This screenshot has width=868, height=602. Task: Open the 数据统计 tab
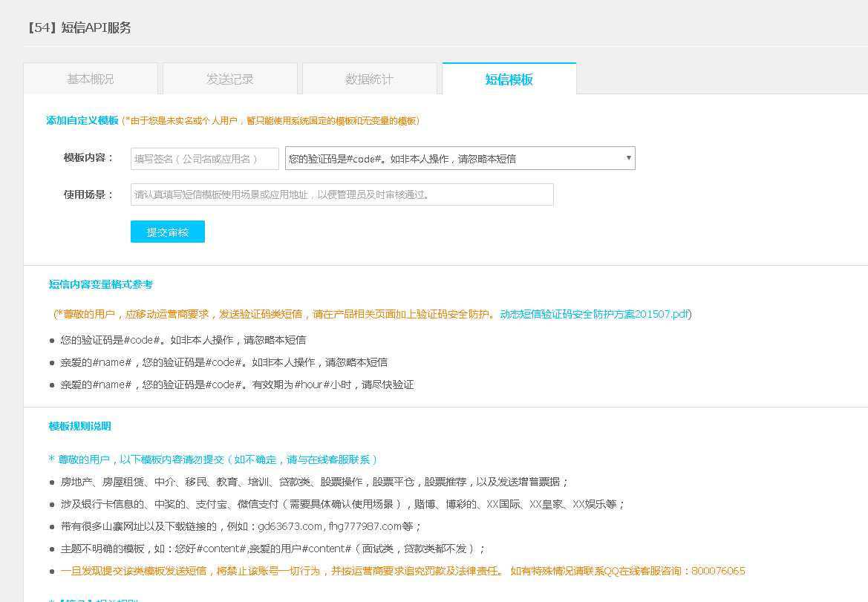point(370,79)
